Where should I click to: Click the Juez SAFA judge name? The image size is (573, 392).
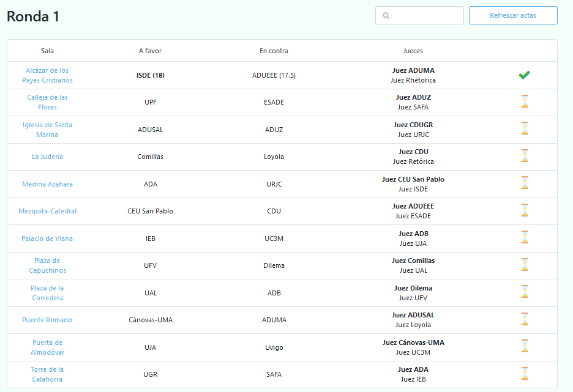tap(413, 107)
